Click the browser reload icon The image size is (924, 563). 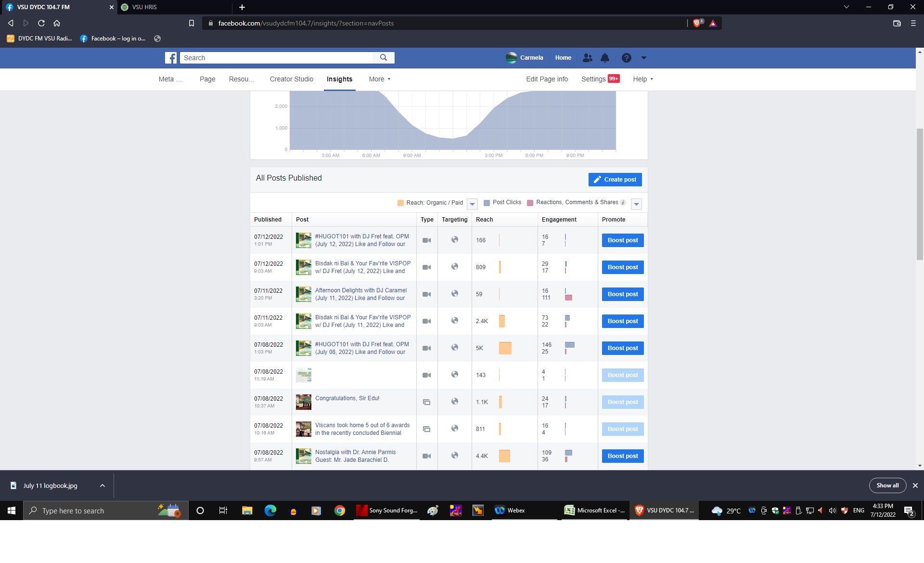[41, 23]
